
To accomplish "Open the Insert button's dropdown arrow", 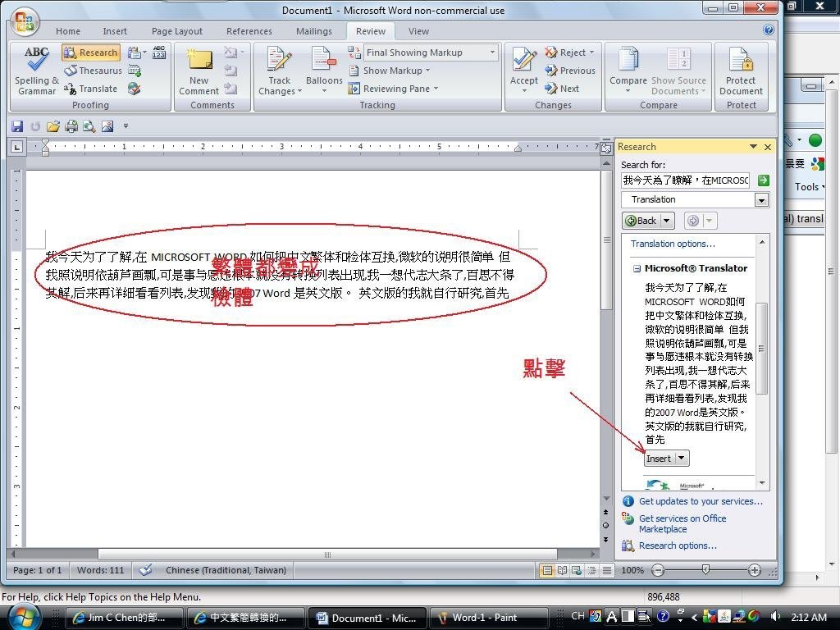I will pos(682,459).
